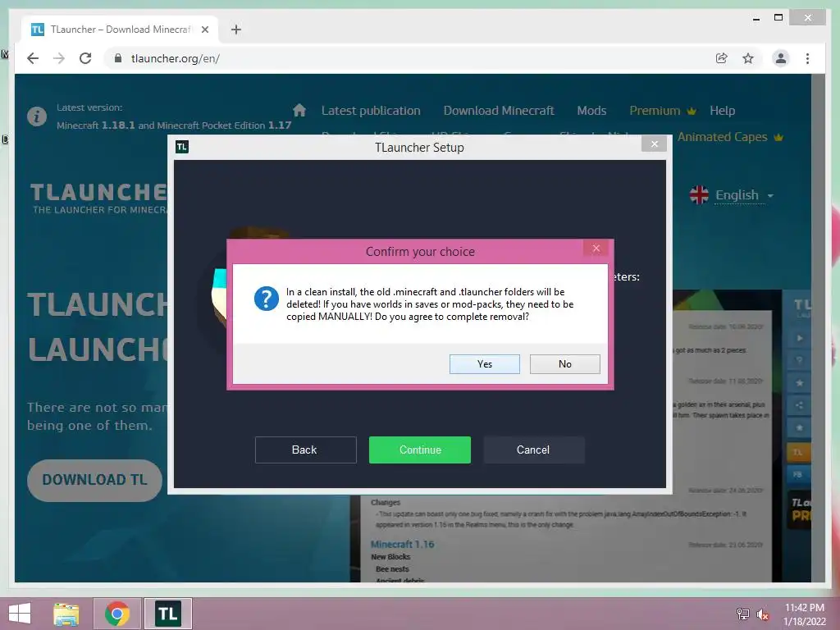
Task: Click the website home icon
Action: pyautogui.click(x=299, y=111)
